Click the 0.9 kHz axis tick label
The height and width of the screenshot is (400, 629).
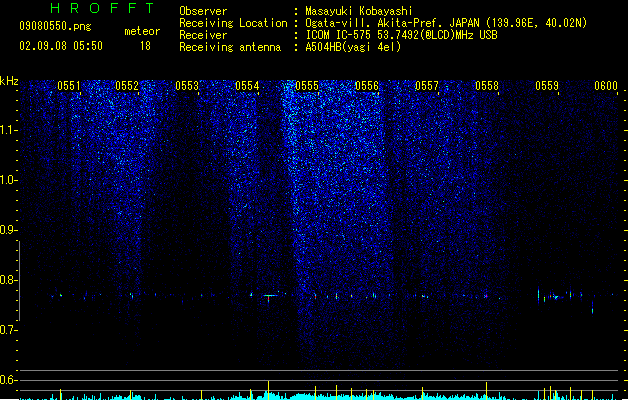click(x=8, y=230)
